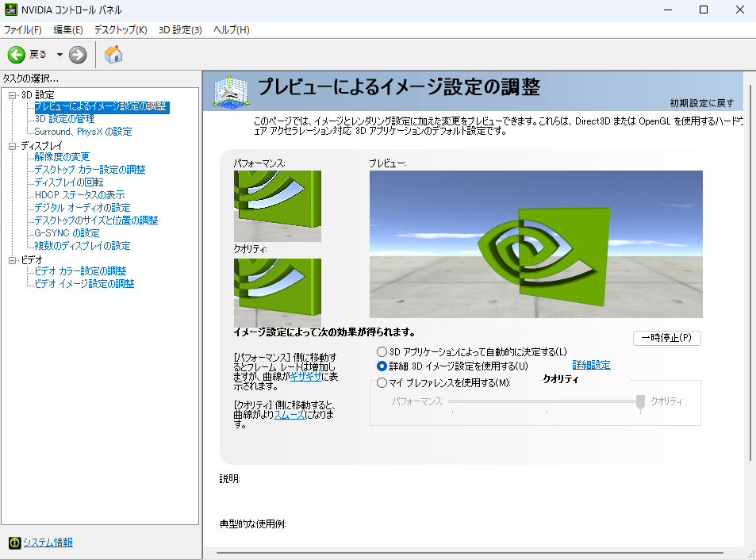The width and height of the screenshot is (756, 560).
Task: Open ディスプレイの回転 page
Action: point(68,182)
